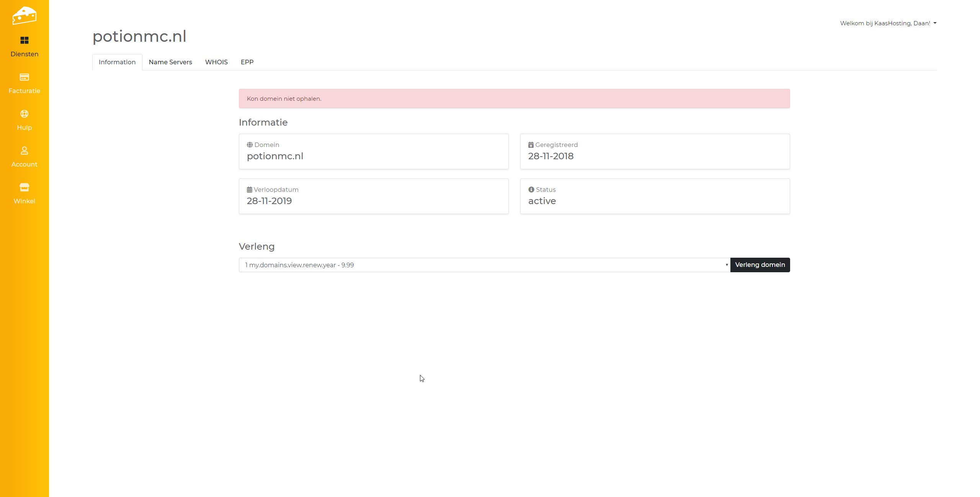This screenshot has width=980, height=497.
Task: Open Account via its user icon
Action: pyautogui.click(x=24, y=150)
